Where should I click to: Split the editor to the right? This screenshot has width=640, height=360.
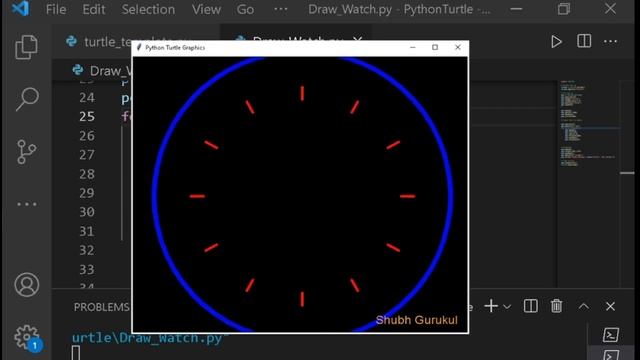[584, 41]
